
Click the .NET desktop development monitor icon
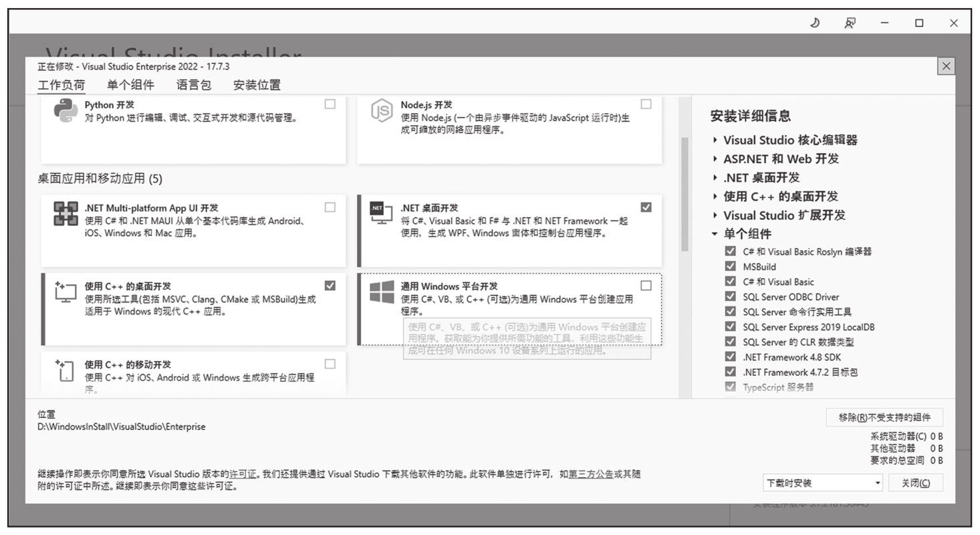[x=381, y=213]
